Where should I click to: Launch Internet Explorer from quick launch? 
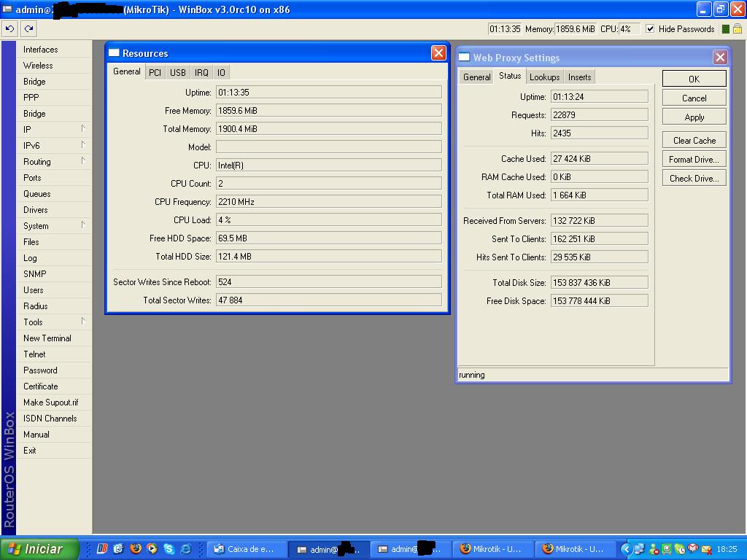point(185,548)
